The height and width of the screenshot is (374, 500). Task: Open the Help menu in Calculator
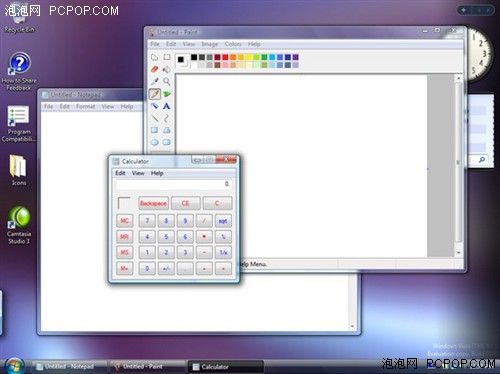pos(157,173)
